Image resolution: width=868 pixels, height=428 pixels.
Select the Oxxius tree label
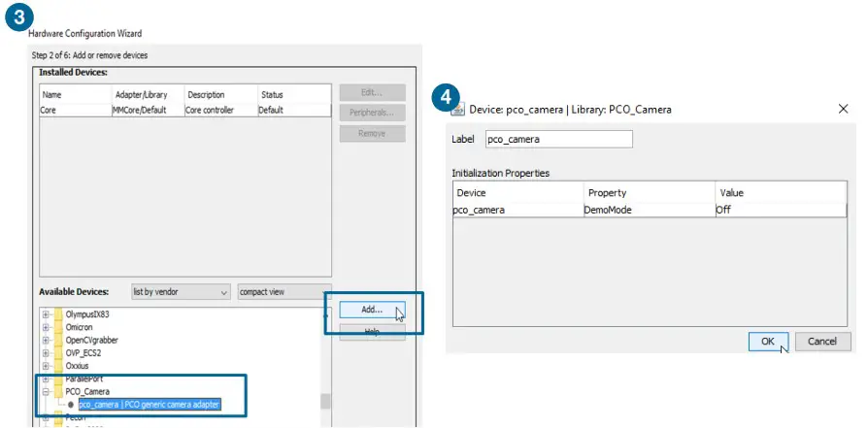tap(77, 366)
